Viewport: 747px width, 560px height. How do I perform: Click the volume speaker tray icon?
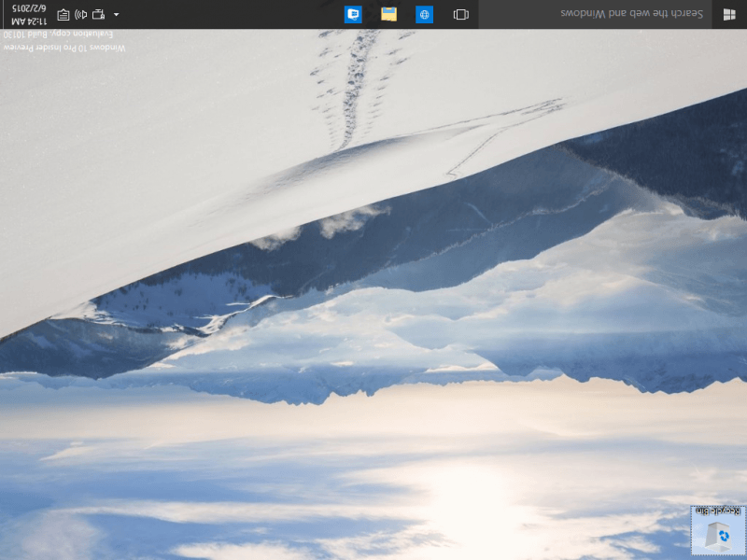[80, 14]
